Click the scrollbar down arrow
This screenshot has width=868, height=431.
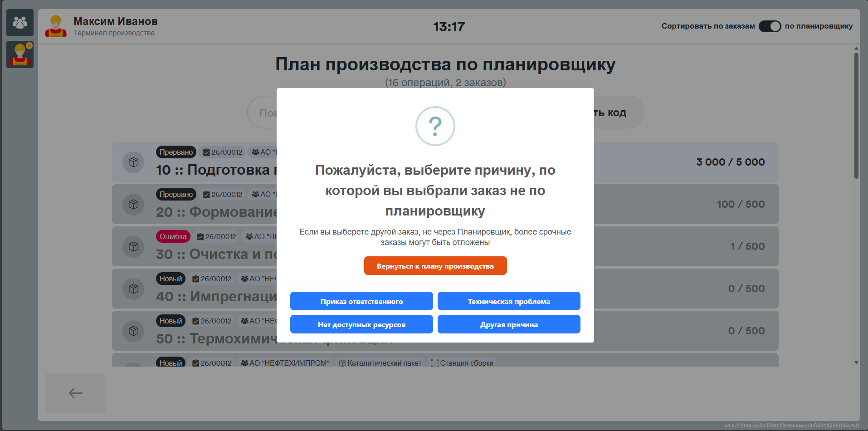coord(856,362)
